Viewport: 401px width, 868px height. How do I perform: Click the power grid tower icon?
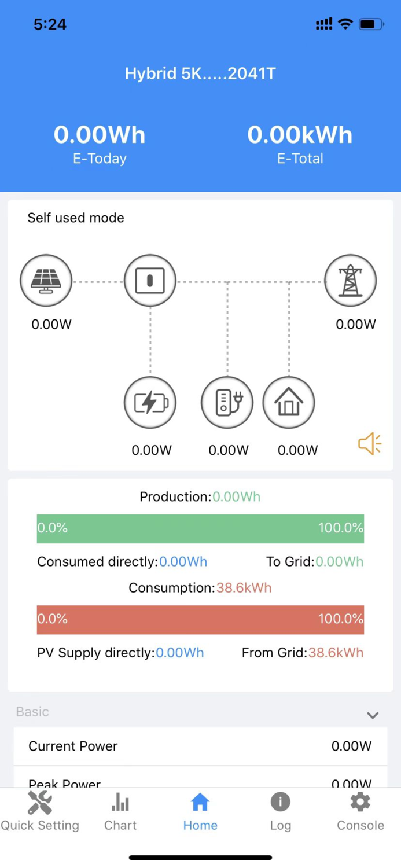click(351, 280)
